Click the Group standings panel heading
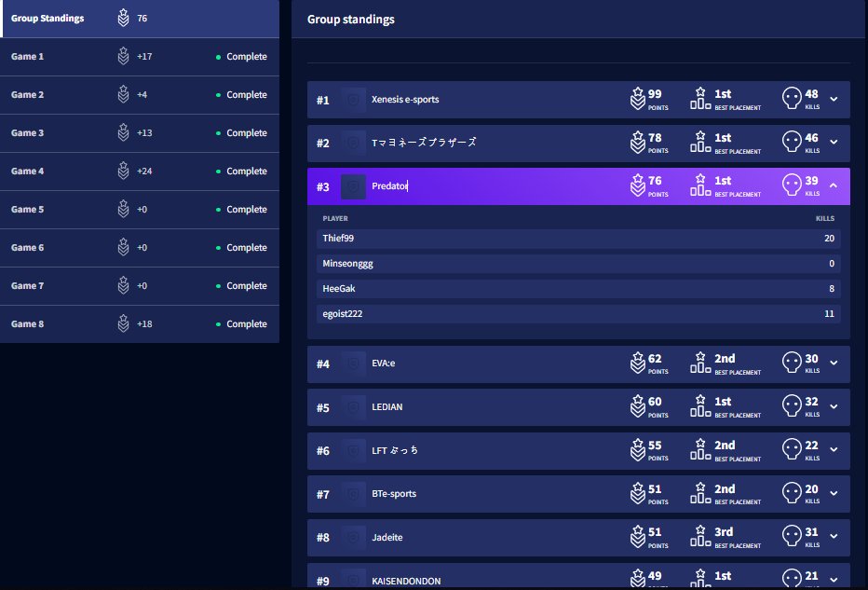 point(351,20)
